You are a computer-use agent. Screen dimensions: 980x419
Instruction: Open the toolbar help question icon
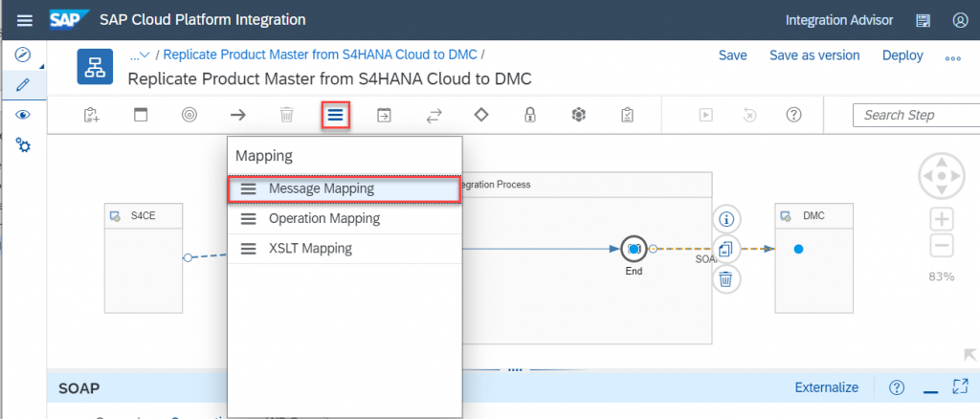tap(793, 115)
